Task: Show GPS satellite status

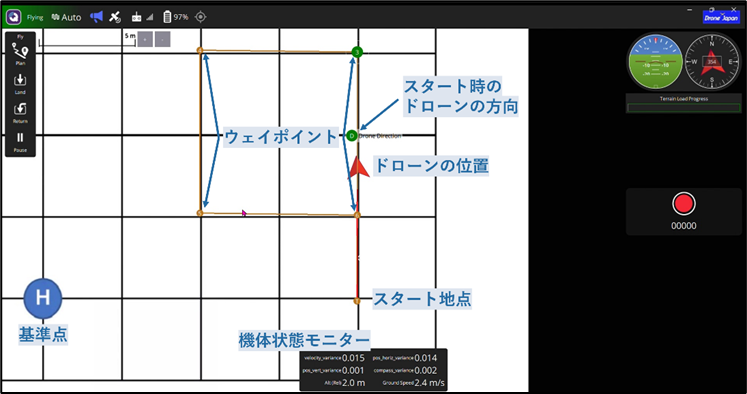Action: (x=115, y=17)
